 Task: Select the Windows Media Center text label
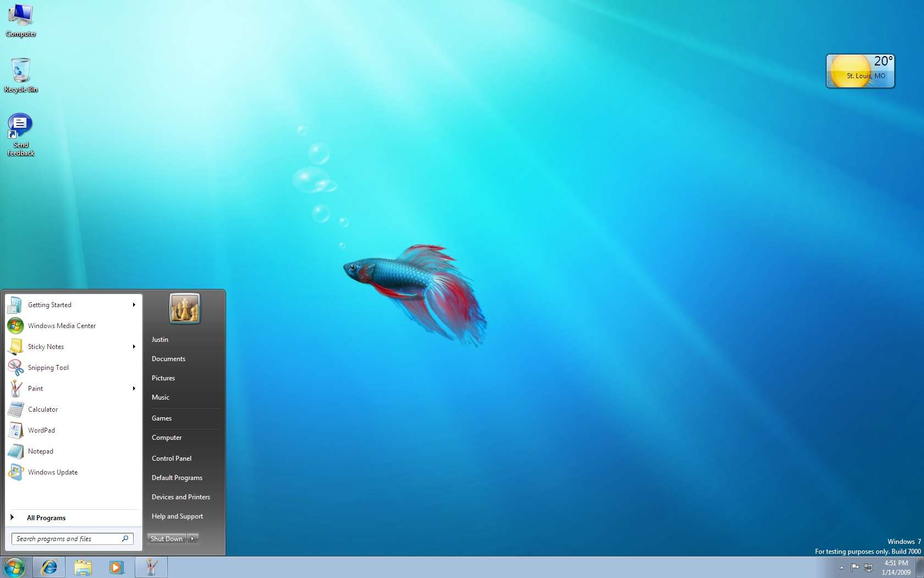tap(62, 326)
